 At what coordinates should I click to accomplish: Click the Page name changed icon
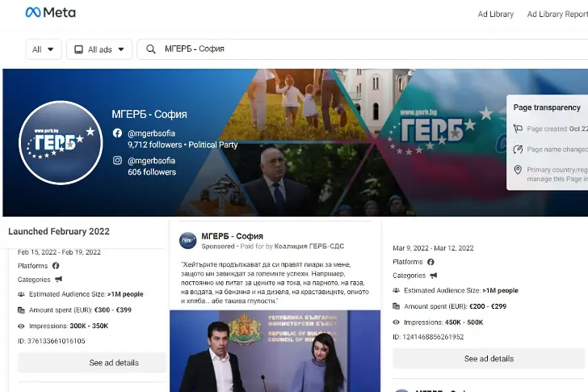point(518,150)
